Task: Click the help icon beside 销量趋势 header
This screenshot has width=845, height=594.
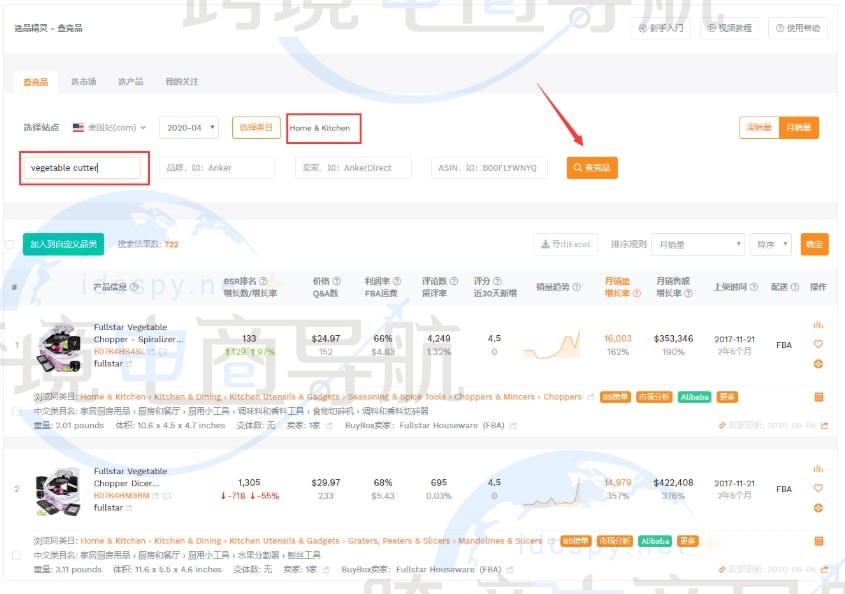Action: pyautogui.click(x=576, y=287)
